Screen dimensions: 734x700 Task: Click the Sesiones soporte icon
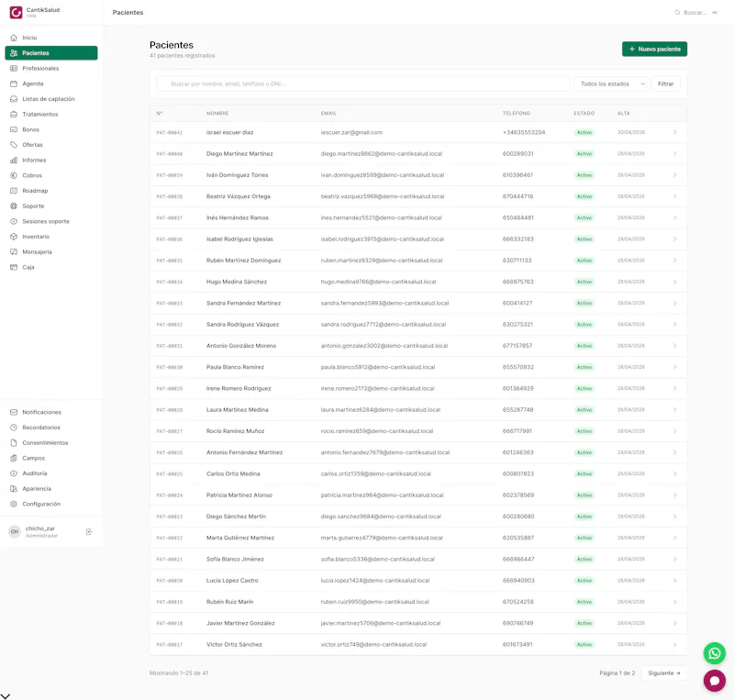14,221
